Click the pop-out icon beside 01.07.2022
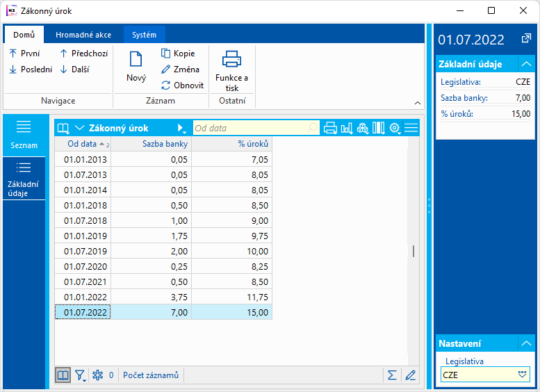Screen dimensions: 540x392 (x=526, y=39)
